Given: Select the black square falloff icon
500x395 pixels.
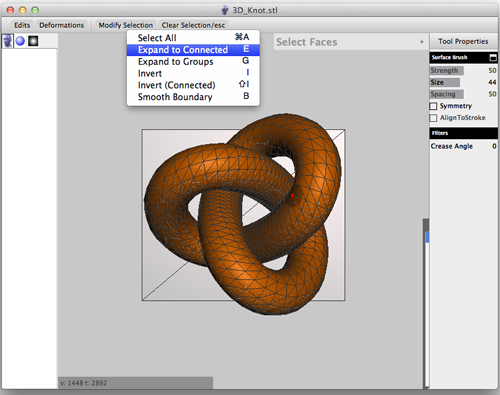Looking at the screenshot, I should click(x=33, y=41).
